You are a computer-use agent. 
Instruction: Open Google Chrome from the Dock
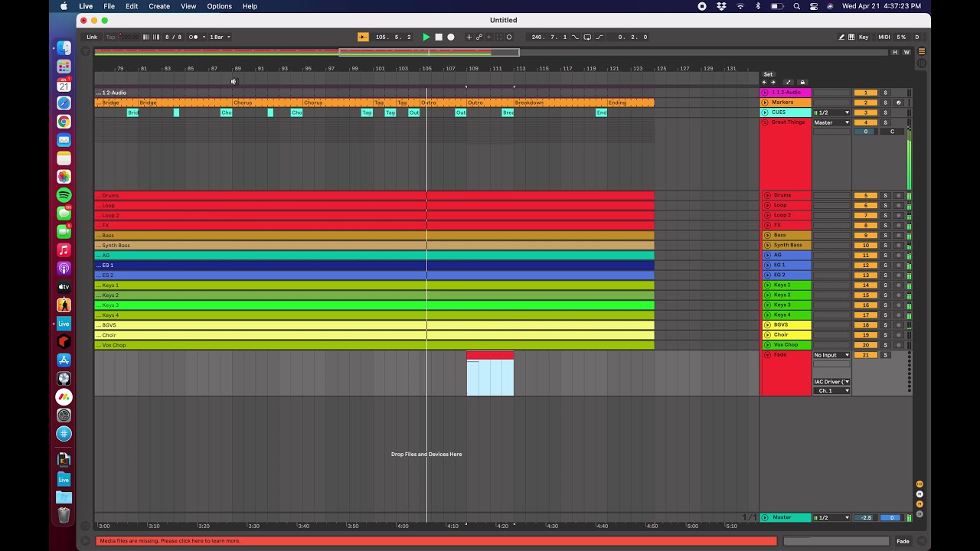[64, 122]
